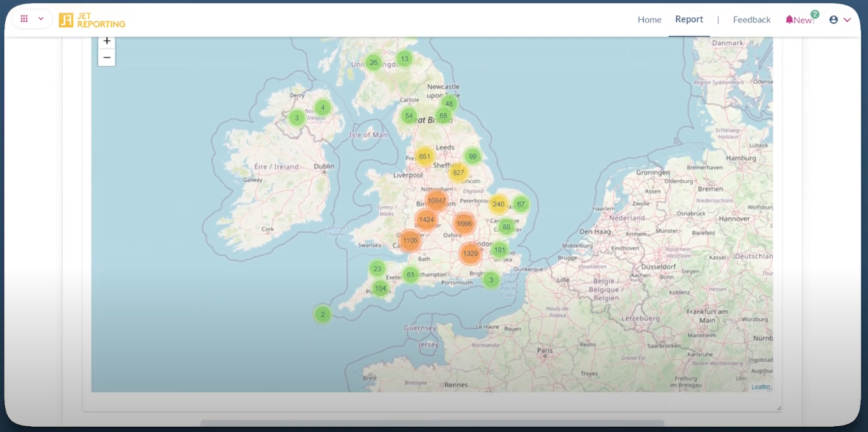The image size is (868, 432).
Task: Select the 240 cluster marker
Action: coord(498,204)
